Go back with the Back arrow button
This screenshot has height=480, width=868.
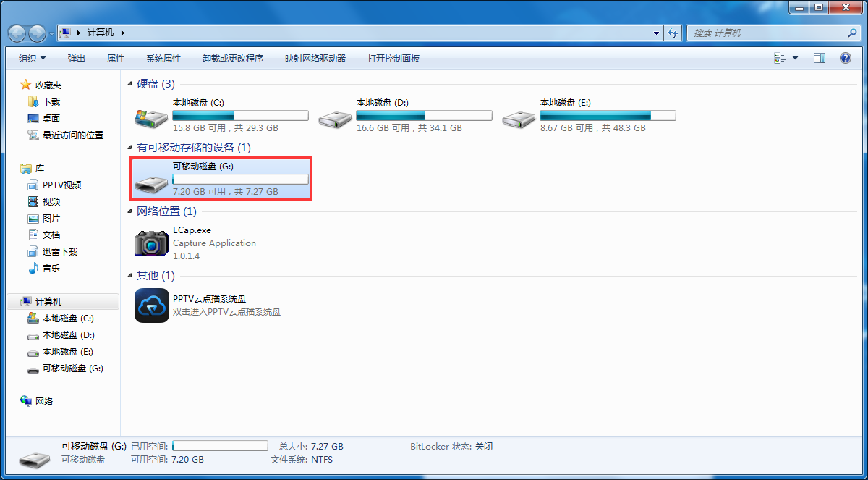(17, 33)
